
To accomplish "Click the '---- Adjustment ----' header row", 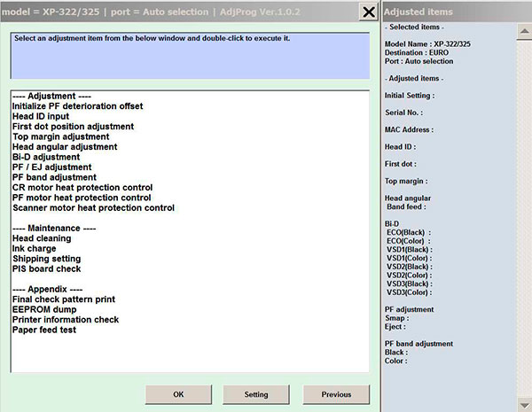I will [52, 96].
